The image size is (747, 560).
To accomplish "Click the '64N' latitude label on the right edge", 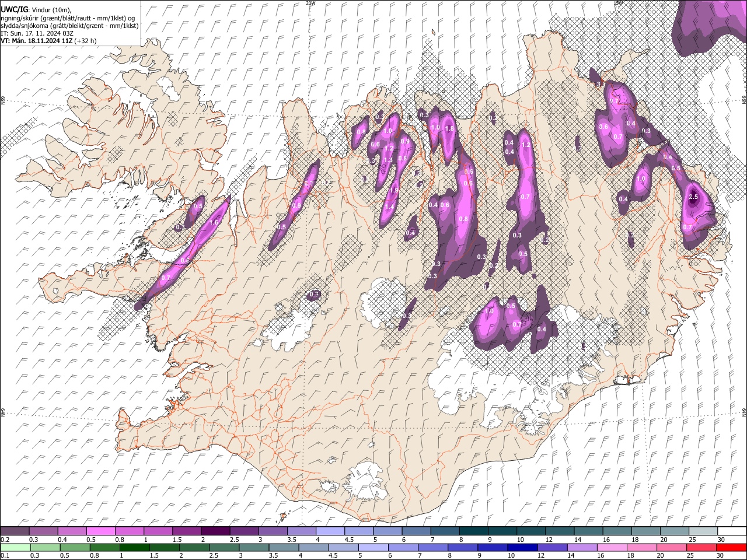I will (x=744, y=412).
